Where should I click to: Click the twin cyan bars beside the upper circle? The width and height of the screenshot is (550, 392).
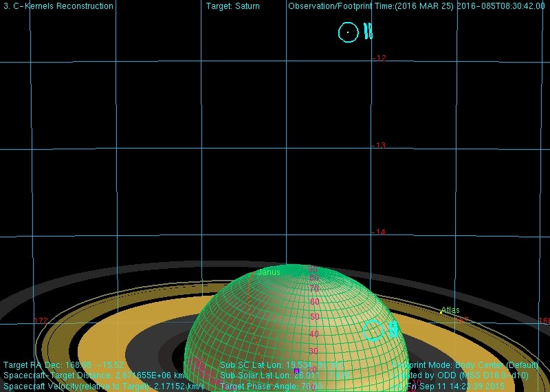pyautogui.click(x=368, y=31)
